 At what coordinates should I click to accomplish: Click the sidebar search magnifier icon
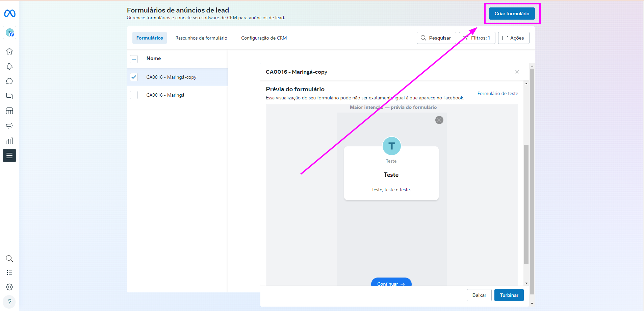pos(9,259)
